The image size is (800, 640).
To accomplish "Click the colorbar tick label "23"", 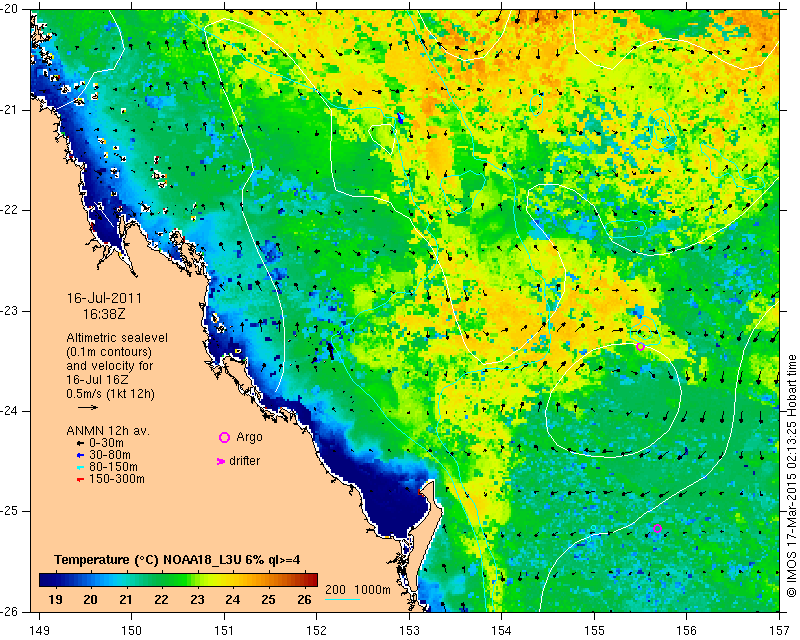I will click(197, 599).
